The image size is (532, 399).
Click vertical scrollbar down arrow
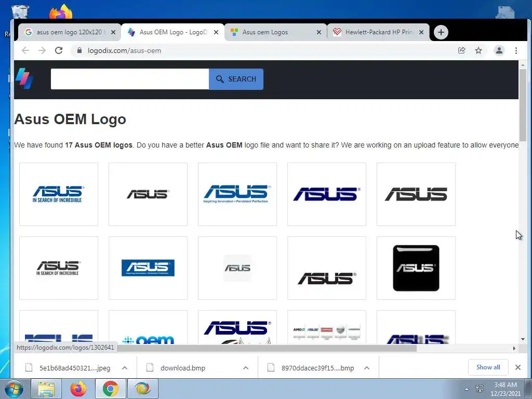523,339
